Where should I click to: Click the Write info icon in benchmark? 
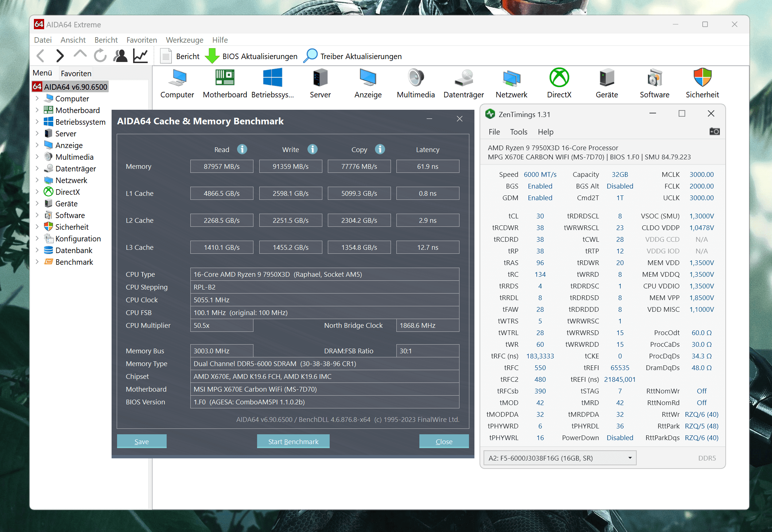pyautogui.click(x=313, y=149)
